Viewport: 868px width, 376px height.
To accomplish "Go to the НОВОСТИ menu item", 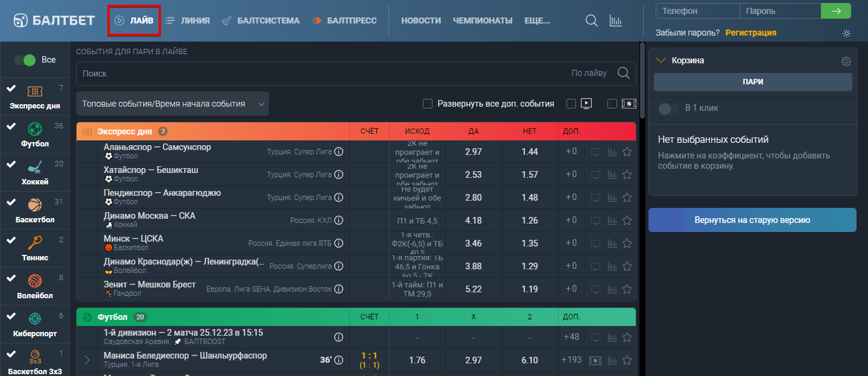I will [421, 20].
